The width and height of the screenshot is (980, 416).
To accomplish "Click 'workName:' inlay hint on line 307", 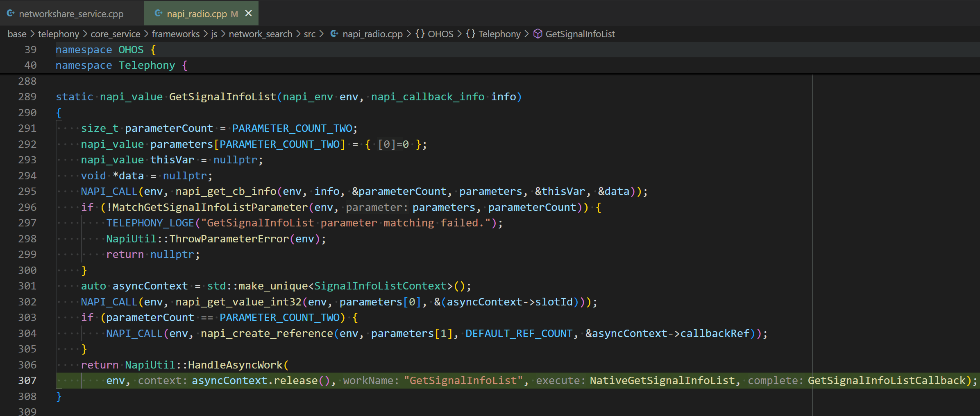I will tap(371, 381).
